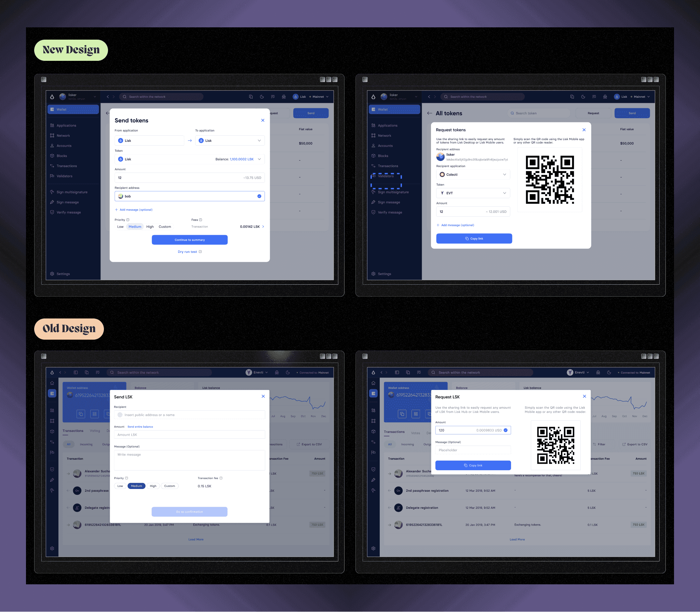
Task: Click Continue to summary button
Action: [189, 240]
